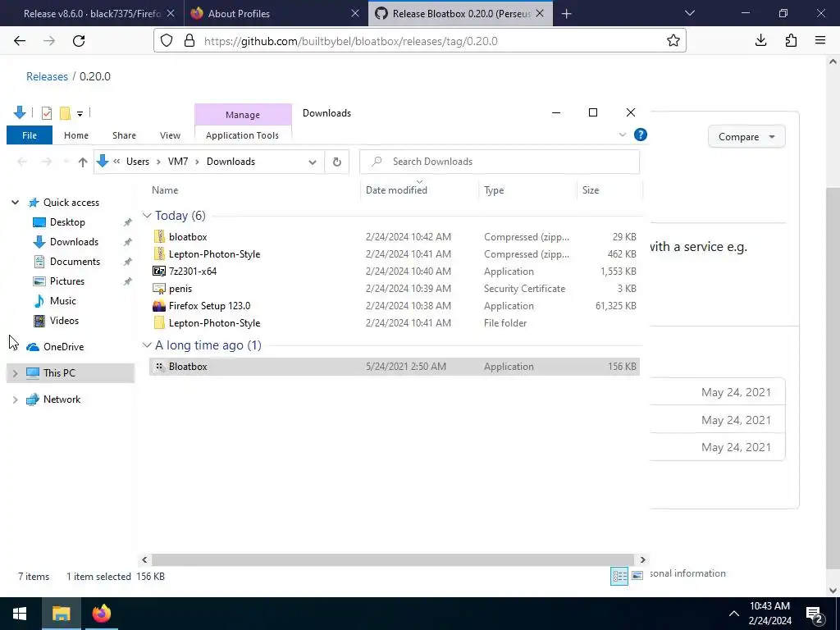The width and height of the screenshot is (840, 630).
Task: Click the Firefox taskbar icon
Action: [x=101, y=614]
